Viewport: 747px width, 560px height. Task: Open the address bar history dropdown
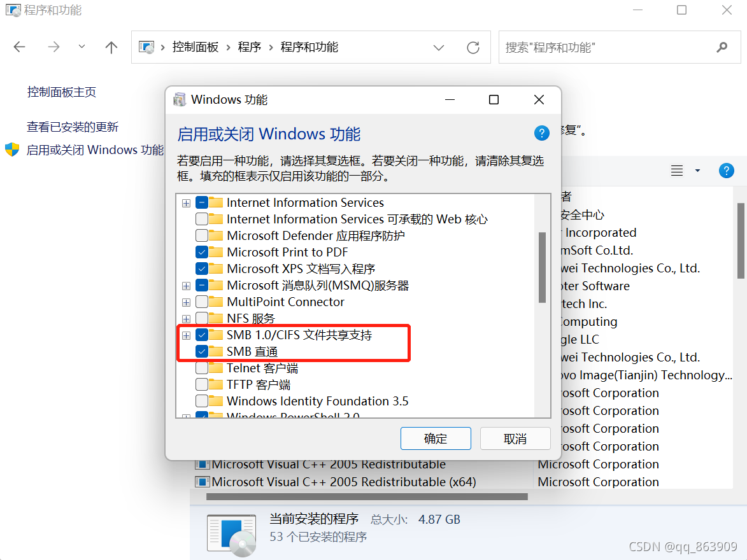[x=439, y=47]
